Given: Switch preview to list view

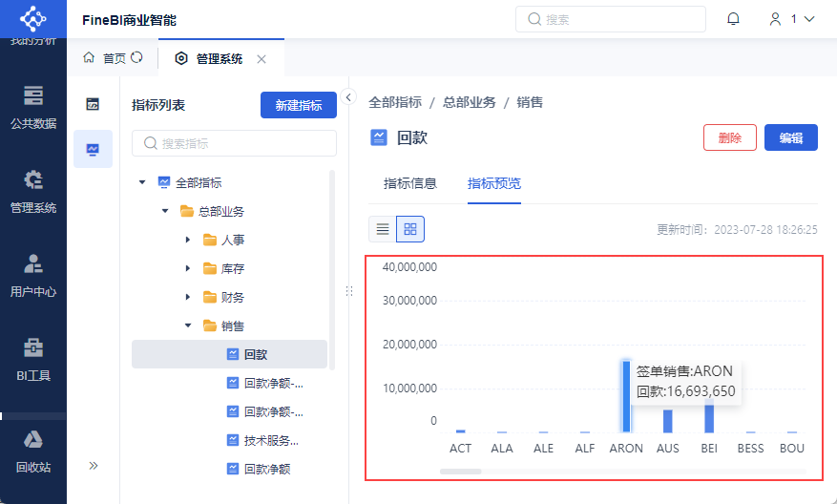Looking at the screenshot, I should click(x=383, y=229).
